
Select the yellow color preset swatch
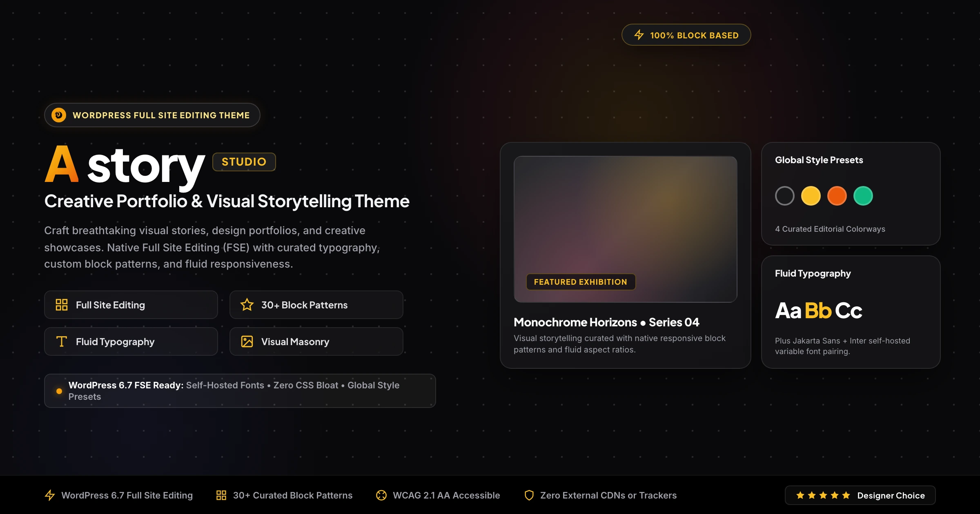click(x=811, y=196)
